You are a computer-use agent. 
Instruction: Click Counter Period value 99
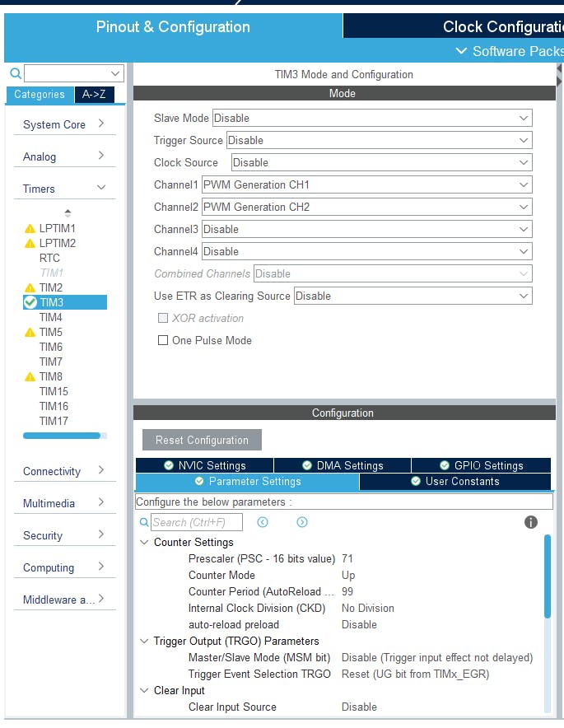click(x=347, y=591)
